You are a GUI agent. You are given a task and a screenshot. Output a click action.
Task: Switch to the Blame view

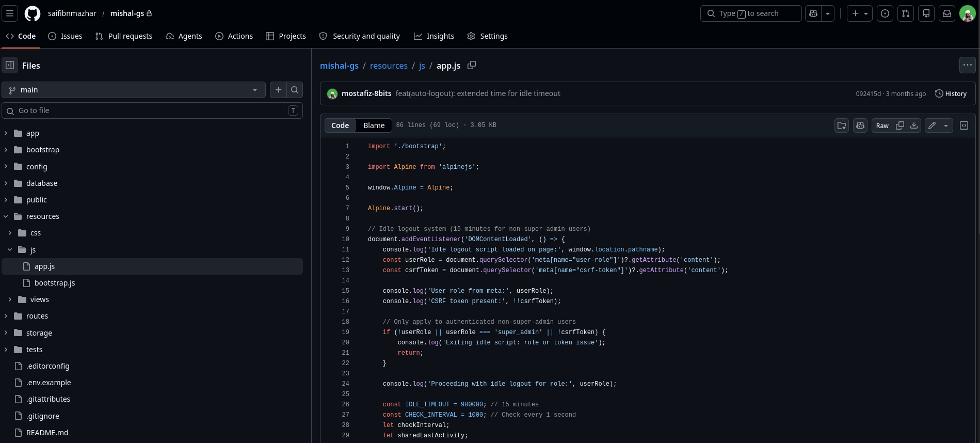pos(374,125)
